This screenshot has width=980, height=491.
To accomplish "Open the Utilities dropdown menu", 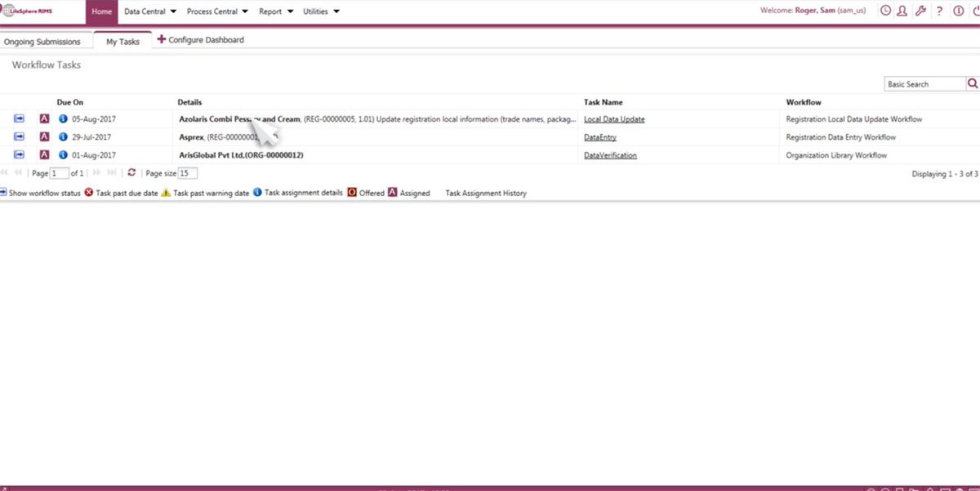I will pos(321,11).
